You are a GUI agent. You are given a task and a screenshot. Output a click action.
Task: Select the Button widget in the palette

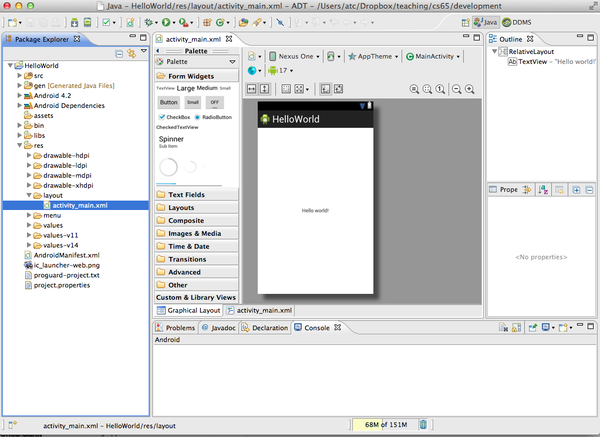pyautogui.click(x=168, y=102)
